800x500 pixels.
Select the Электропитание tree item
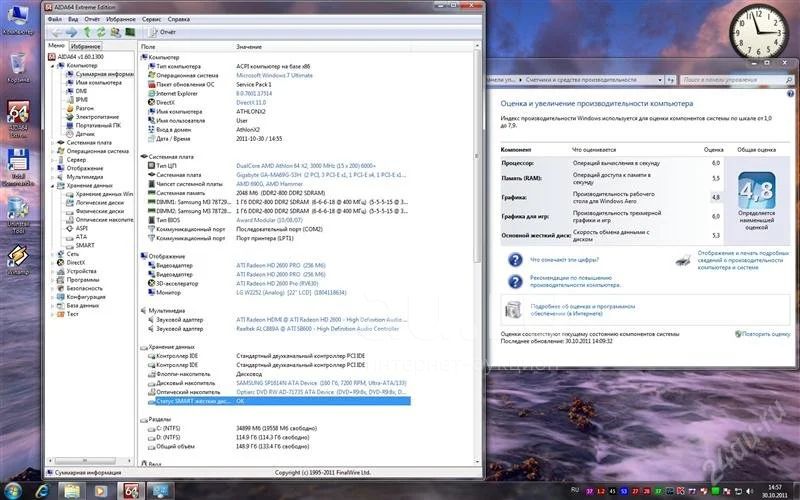[x=97, y=117]
